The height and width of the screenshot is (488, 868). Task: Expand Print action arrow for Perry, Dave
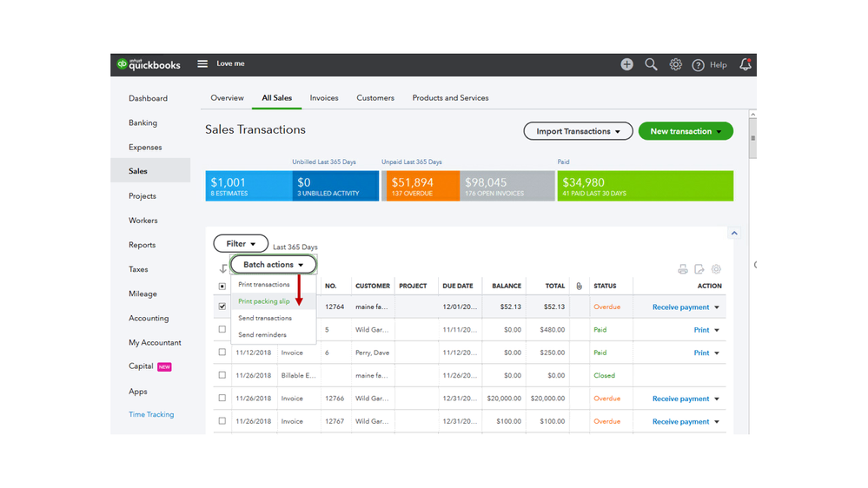[717, 353]
